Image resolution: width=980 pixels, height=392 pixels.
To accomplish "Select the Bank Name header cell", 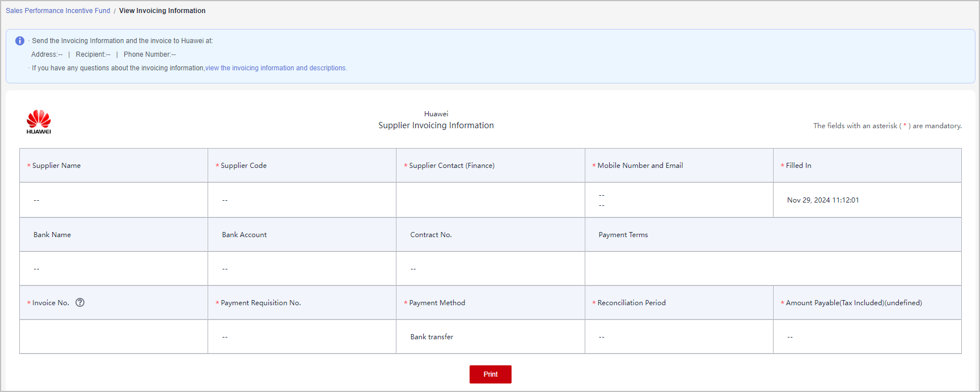I will (x=52, y=235).
